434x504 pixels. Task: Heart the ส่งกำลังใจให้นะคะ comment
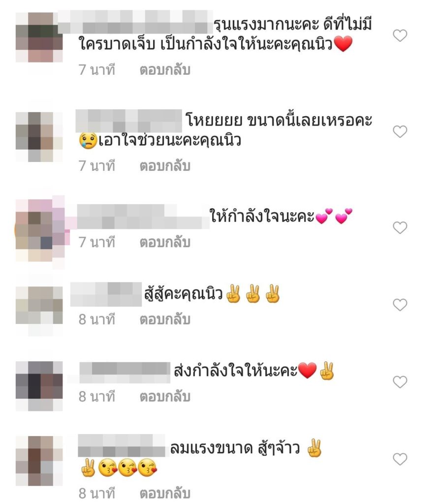click(400, 382)
